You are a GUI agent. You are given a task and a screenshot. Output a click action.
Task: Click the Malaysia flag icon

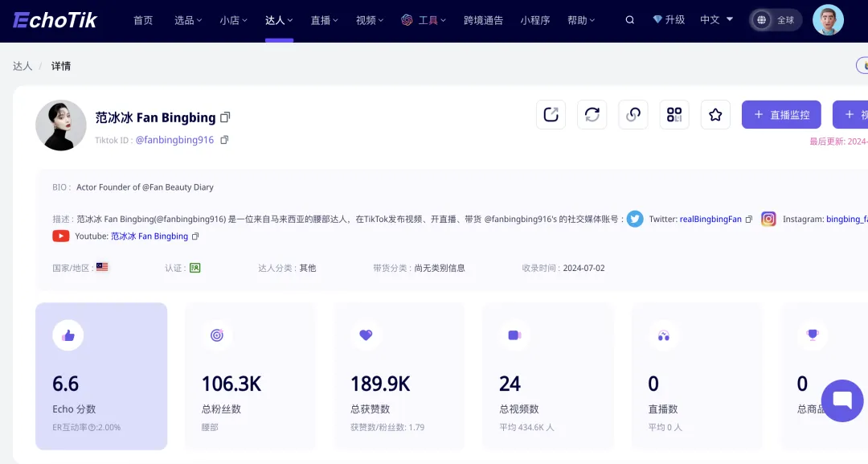(x=102, y=268)
